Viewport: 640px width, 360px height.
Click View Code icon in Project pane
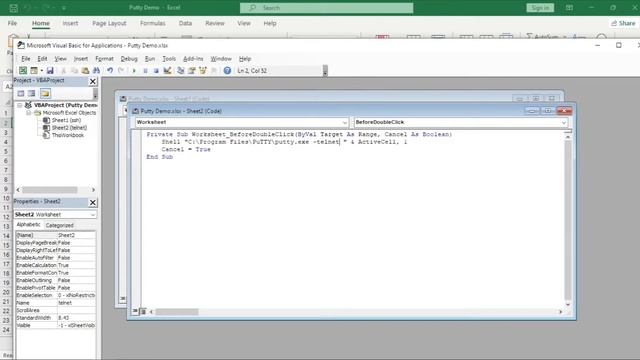[21, 93]
